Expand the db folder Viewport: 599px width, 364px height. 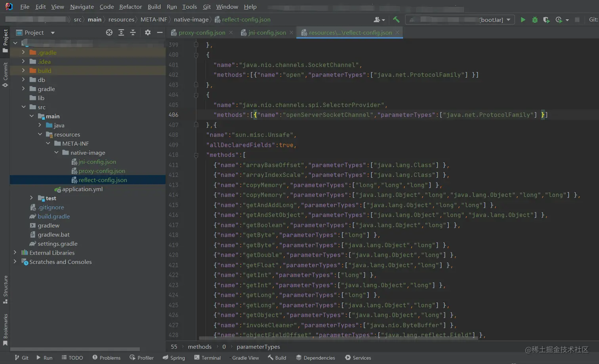coord(23,80)
